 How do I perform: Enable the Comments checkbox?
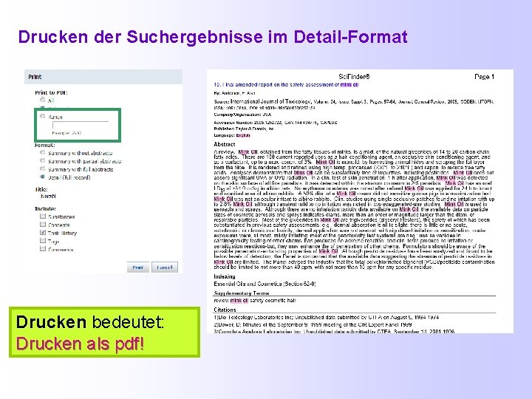(x=42, y=249)
